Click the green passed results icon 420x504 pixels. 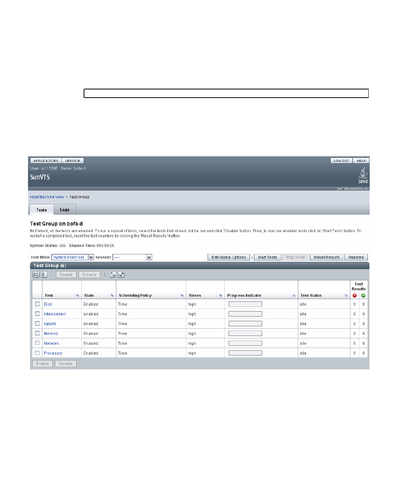pyautogui.click(x=363, y=296)
